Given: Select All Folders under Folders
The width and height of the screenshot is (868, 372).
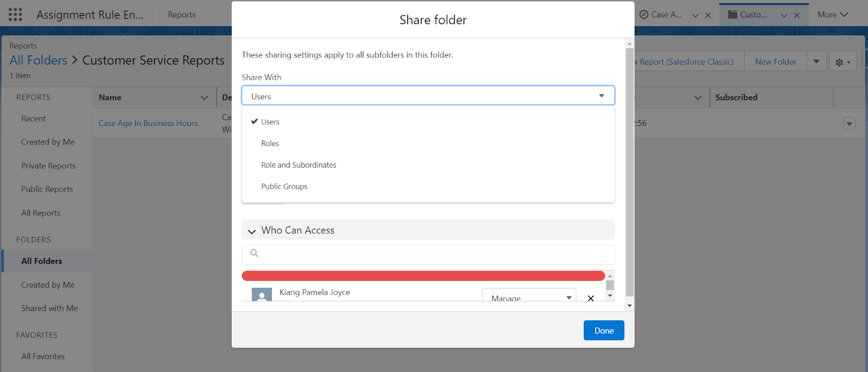Looking at the screenshot, I should click(x=42, y=261).
